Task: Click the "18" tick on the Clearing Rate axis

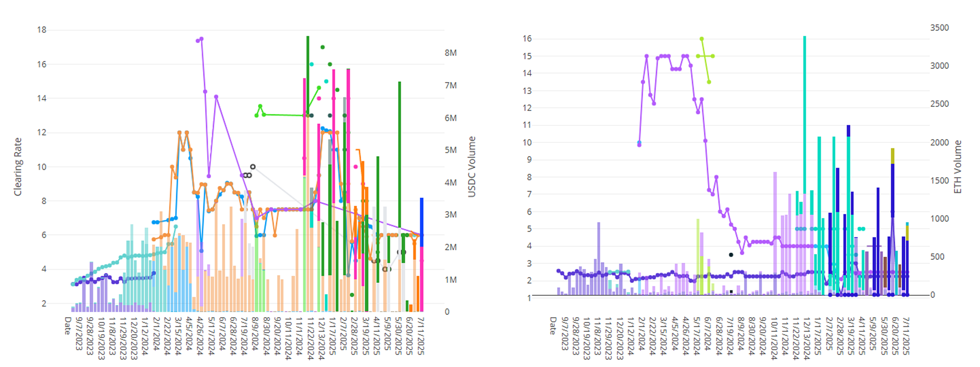Action: tap(41, 30)
